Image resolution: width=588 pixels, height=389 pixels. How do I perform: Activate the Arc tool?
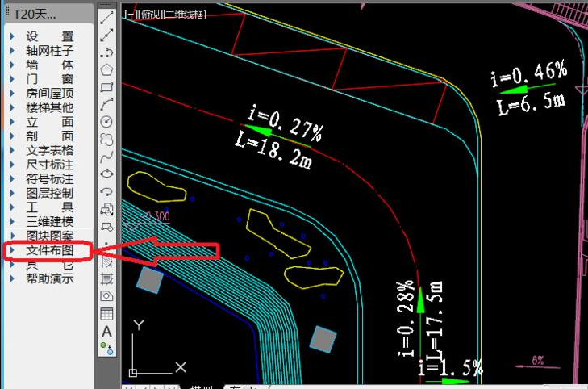point(106,104)
